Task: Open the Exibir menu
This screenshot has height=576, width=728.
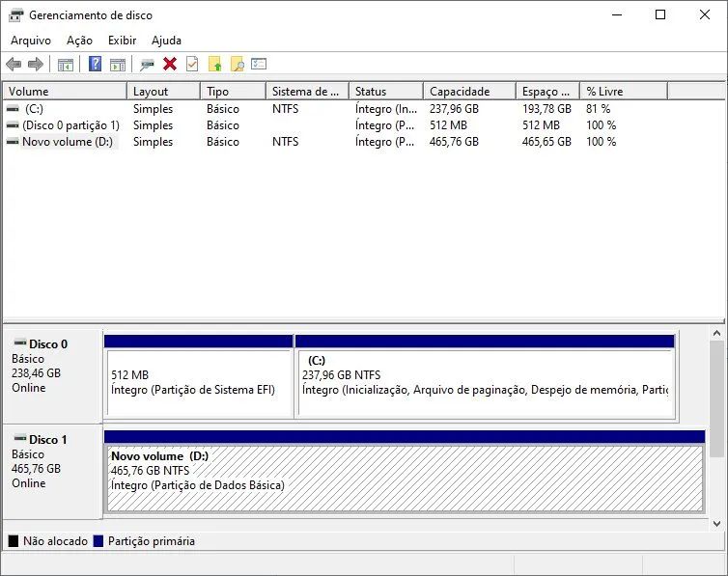Action: click(122, 41)
